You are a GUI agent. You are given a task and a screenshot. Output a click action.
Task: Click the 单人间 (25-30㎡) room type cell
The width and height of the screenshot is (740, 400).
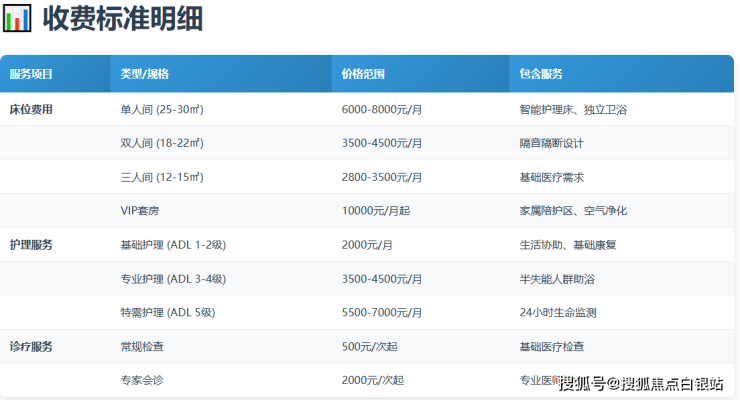click(x=162, y=109)
